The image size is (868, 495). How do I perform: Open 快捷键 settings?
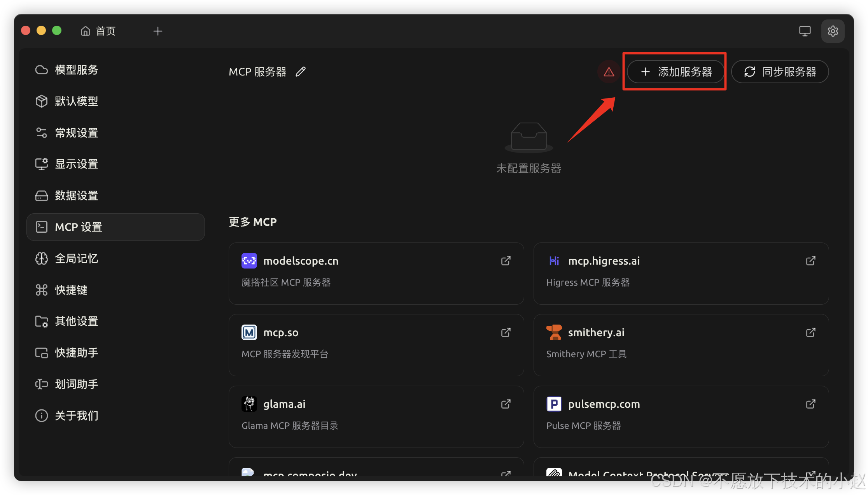click(115, 290)
